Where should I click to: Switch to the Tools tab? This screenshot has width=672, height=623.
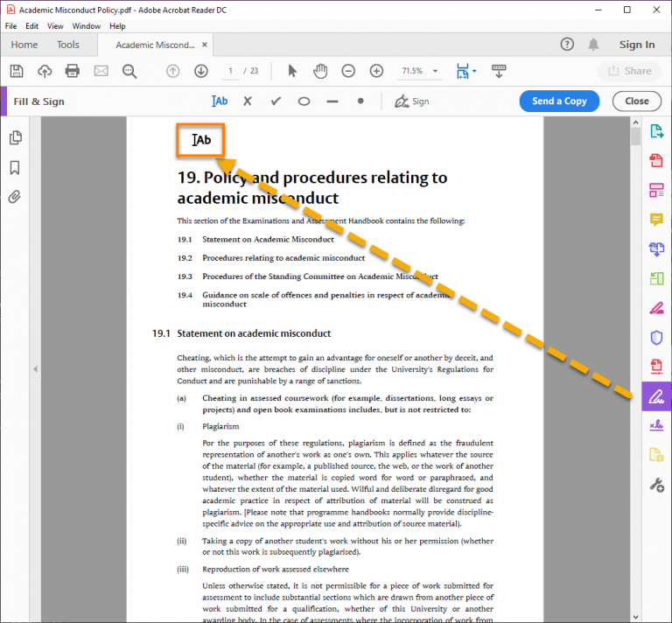(x=68, y=45)
